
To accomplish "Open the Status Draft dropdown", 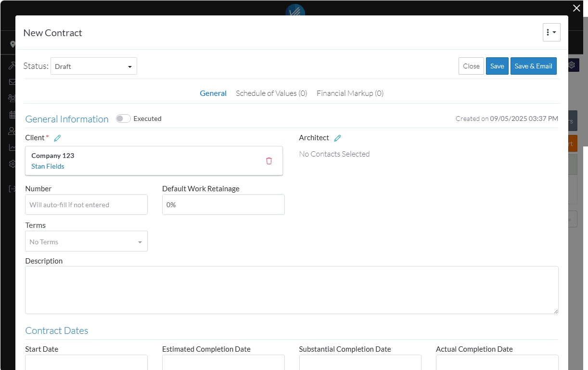I will [x=93, y=66].
